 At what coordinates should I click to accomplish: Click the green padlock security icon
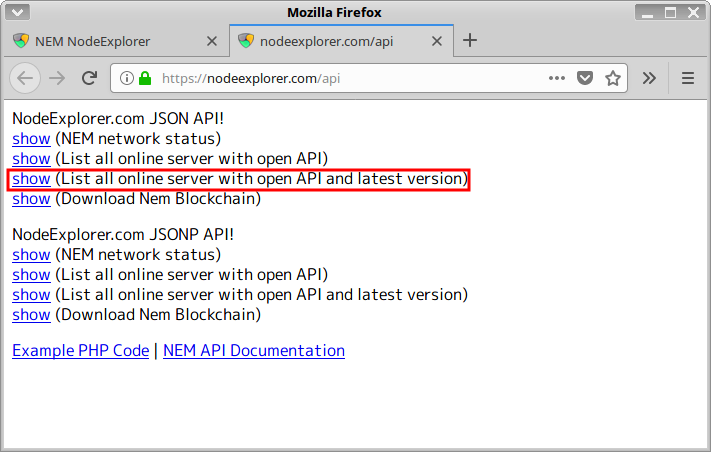point(145,78)
